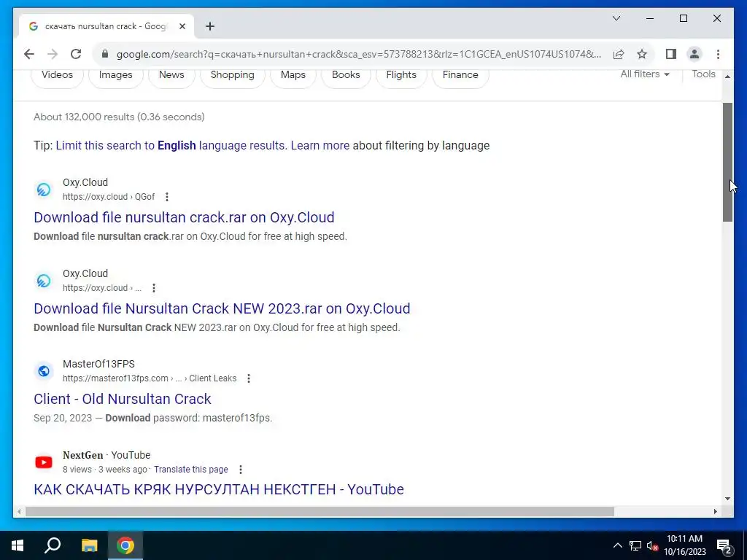This screenshot has width=747, height=560.
Task: Open the notification center icon
Action: coord(724,547)
